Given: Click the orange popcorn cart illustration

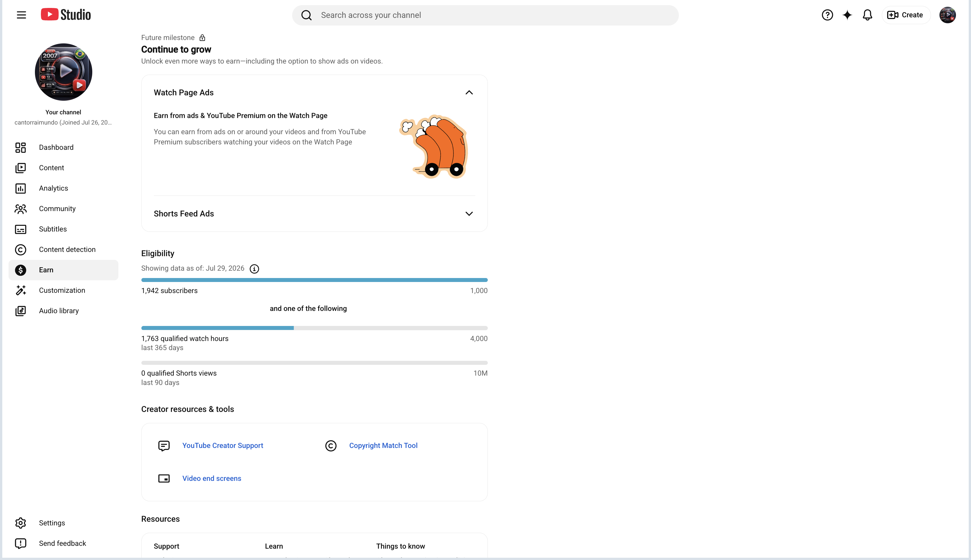Looking at the screenshot, I should pos(434,147).
